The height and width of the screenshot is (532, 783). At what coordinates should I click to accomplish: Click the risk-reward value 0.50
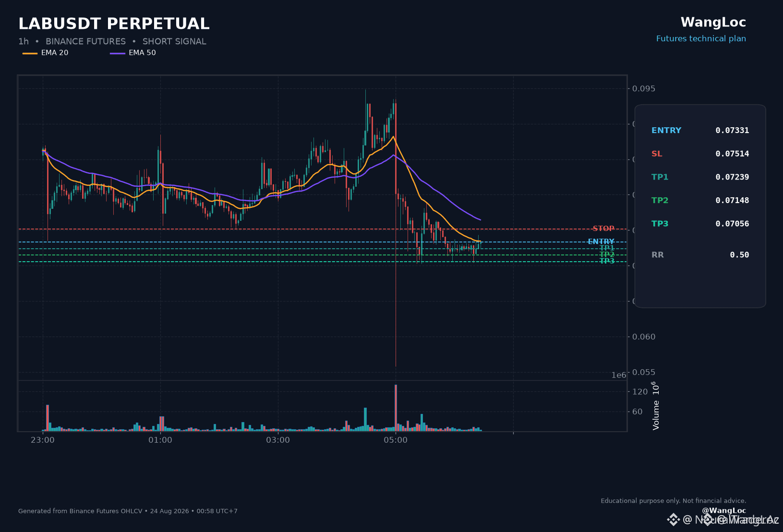(739, 254)
